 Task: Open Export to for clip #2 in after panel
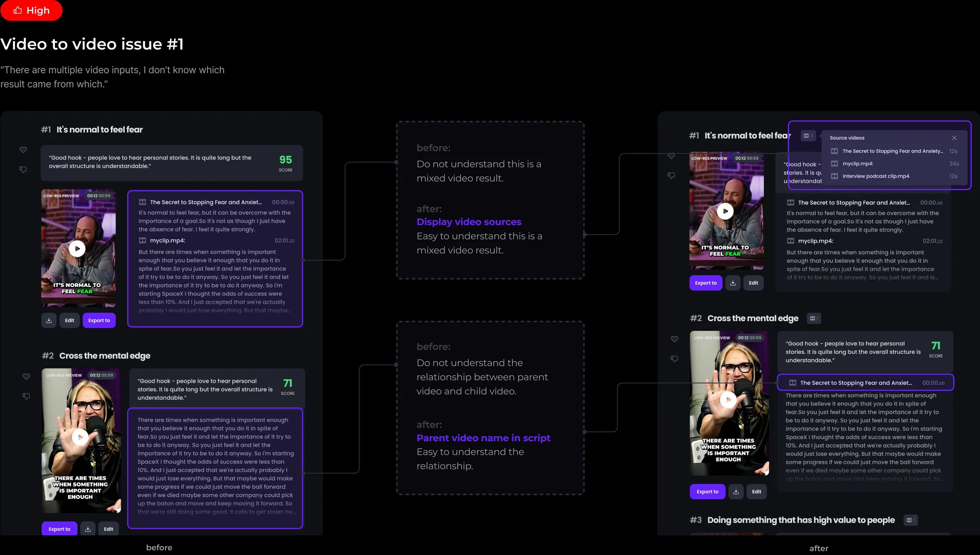point(708,492)
